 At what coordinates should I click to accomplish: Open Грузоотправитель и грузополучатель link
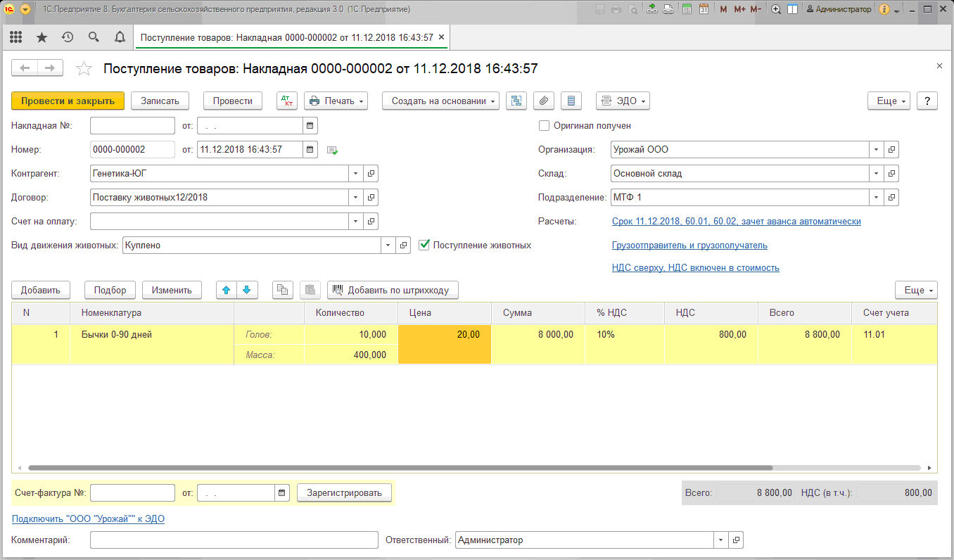(x=689, y=246)
